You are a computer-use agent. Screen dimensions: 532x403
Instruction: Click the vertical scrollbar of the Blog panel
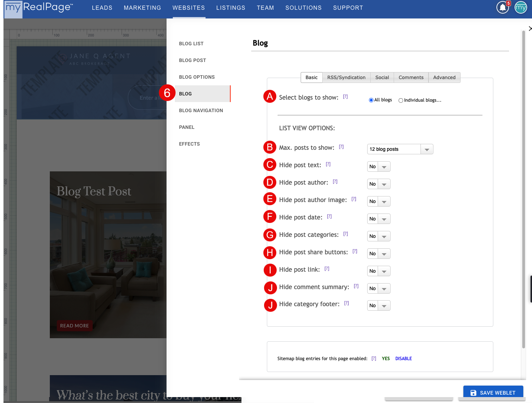pos(523,189)
